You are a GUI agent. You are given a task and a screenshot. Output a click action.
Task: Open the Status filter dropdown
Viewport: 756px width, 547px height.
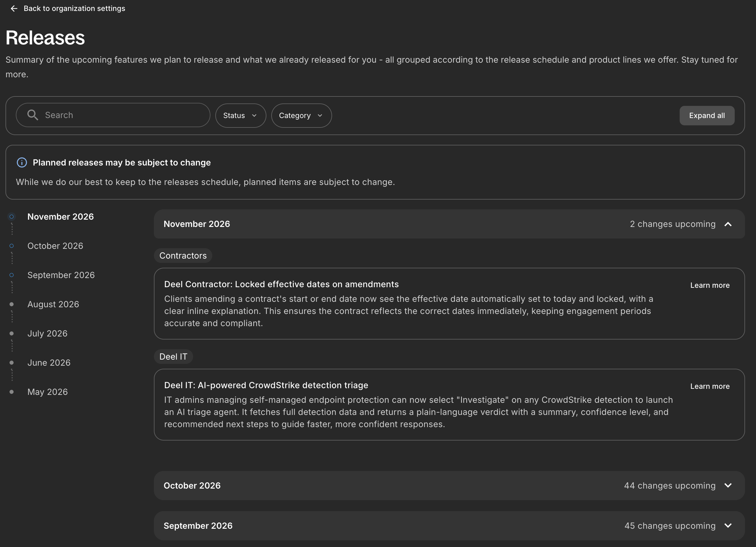pyautogui.click(x=240, y=115)
